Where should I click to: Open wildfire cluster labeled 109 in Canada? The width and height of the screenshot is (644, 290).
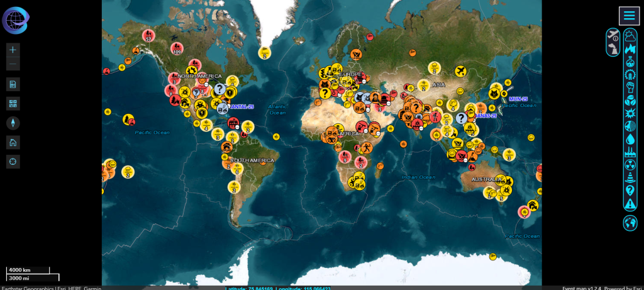[177, 48]
